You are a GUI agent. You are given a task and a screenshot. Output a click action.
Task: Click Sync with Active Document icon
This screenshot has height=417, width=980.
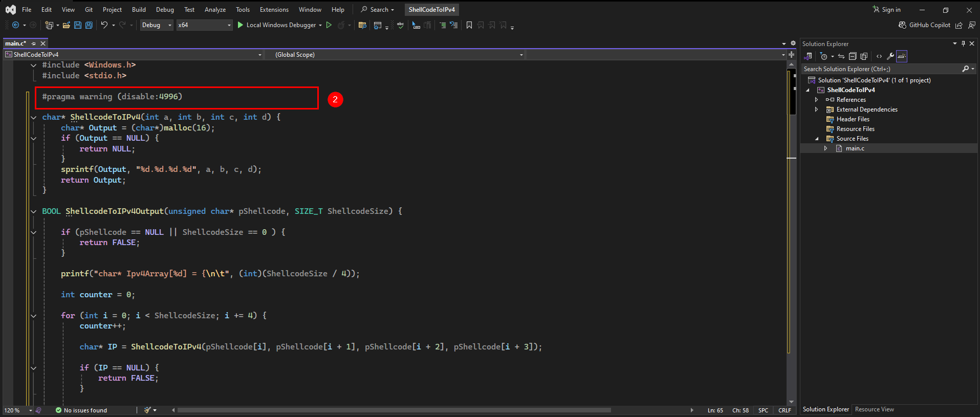(x=841, y=56)
